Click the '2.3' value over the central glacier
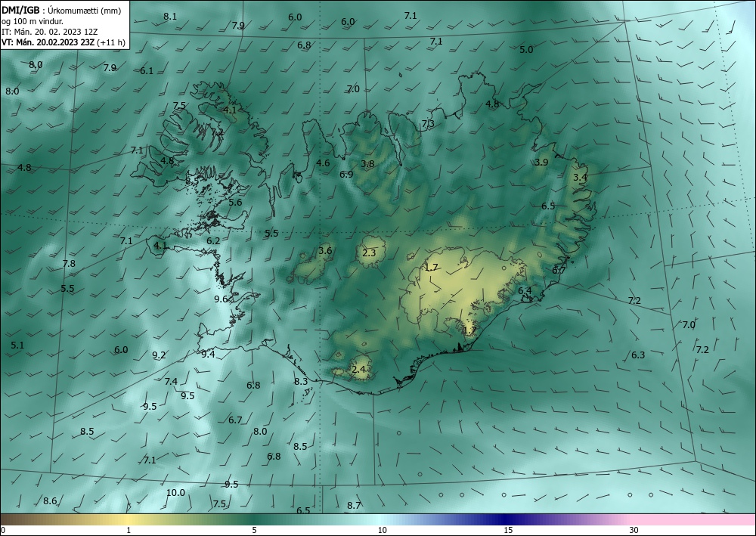This screenshot has width=756, height=536. pyautogui.click(x=369, y=253)
